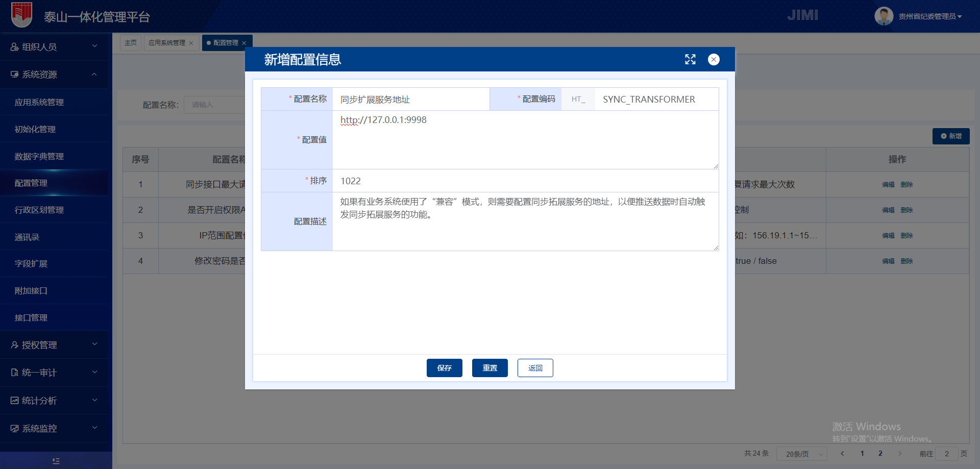Click the user avatar picture
The height and width of the screenshot is (469, 980).
click(884, 16)
